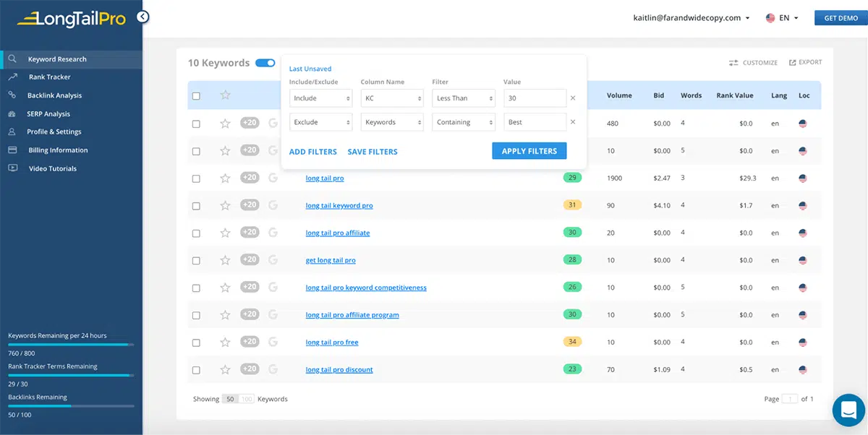Click Google icon for "get long tail pro"
This screenshot has height=435, width=868.
click(273, 260)
